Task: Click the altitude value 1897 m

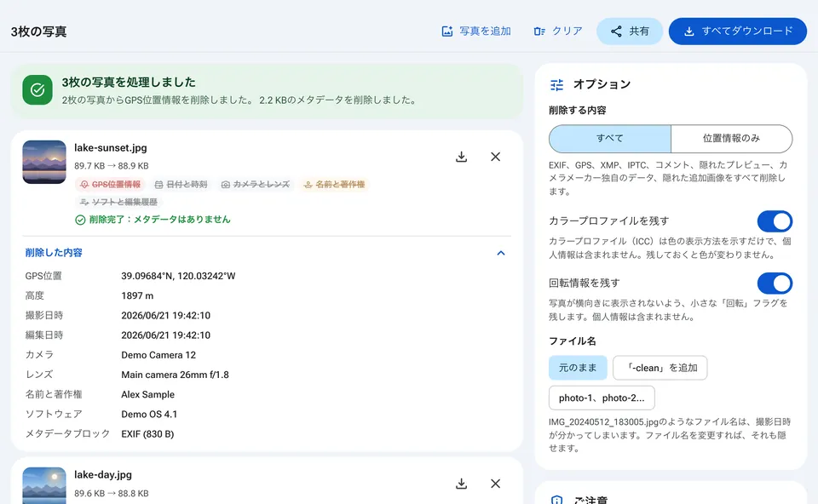Action: coord(137,295)
